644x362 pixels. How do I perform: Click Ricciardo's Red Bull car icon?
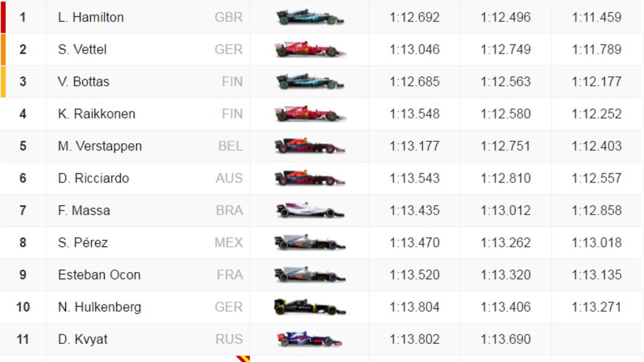tap(310, 178)
